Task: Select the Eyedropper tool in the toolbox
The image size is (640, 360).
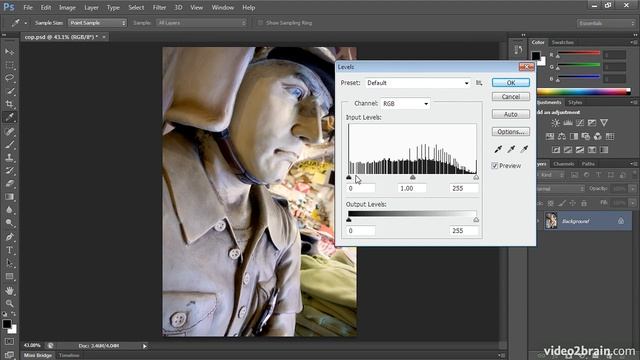Action: pyautogui.click(x=9, y=117)
